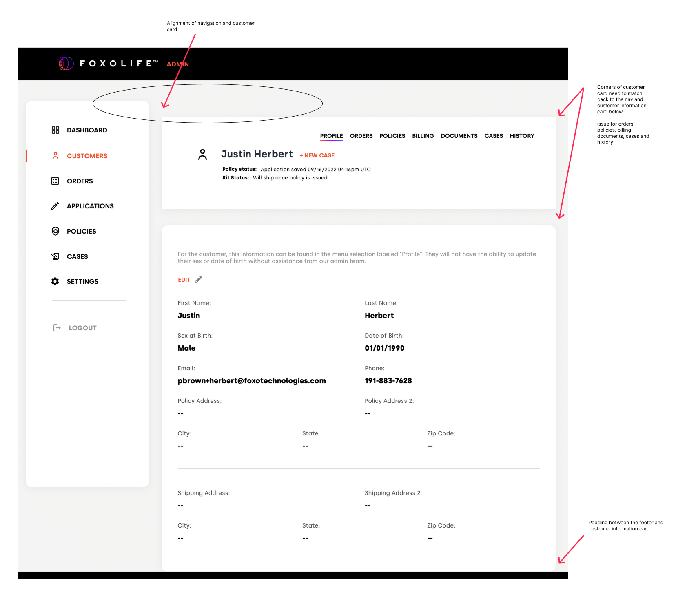Image resolution: width=687 pixels, height=616 pixels.
Task: Navigate to Policies in the sidebar
Action: click(x=82, y=231)
